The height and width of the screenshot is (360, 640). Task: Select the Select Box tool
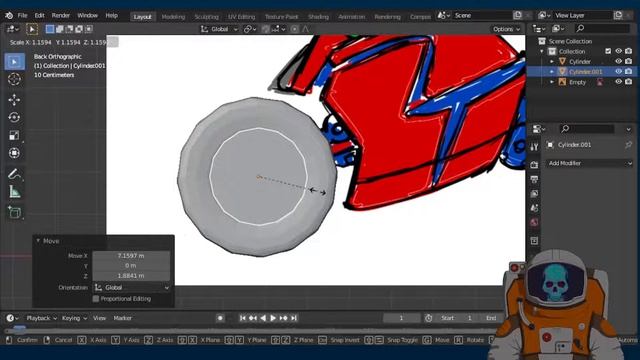click(15, 62)
